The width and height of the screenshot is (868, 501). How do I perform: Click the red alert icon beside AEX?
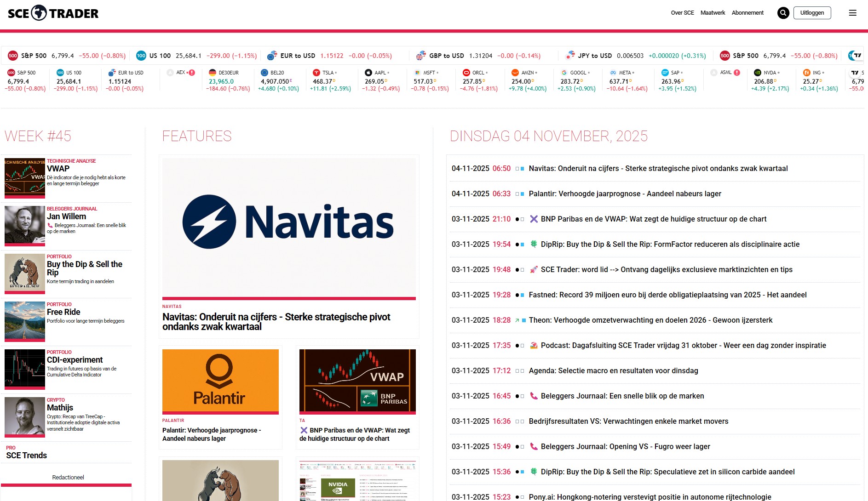[x=192, y=73]
